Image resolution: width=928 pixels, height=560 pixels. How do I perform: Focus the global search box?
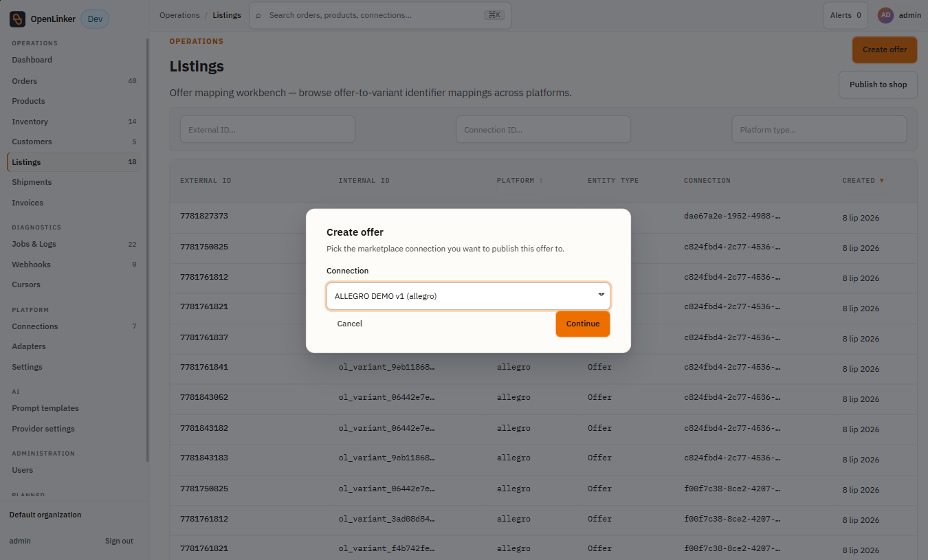point(380,15)
